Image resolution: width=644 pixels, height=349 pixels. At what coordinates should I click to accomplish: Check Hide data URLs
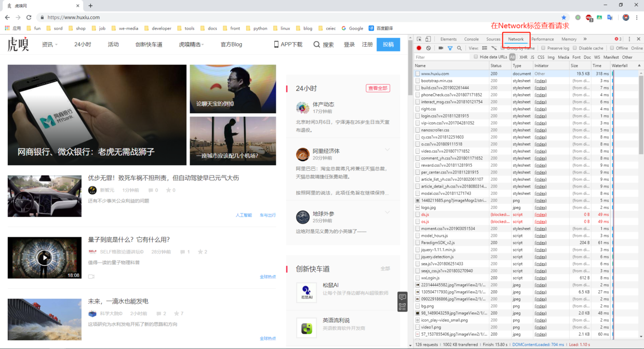476,57
